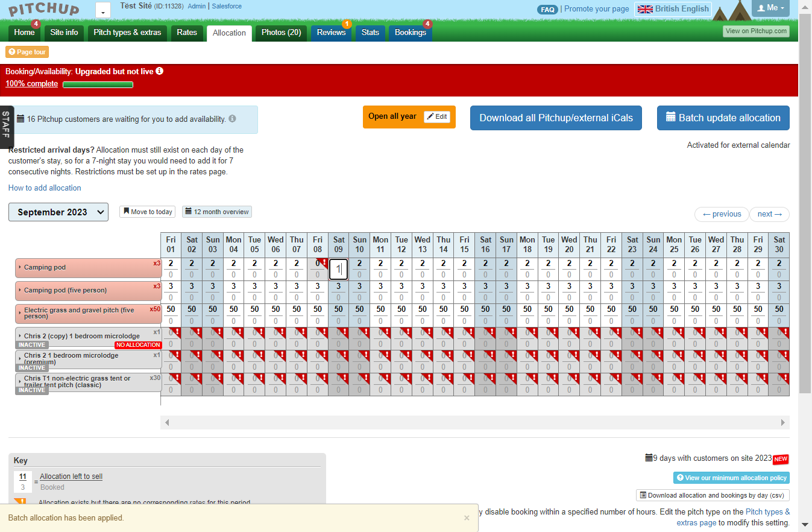Image resolution: width=812 pixels, height=532 pixels.
Task: Open the 'Me' user menu
Action: (771, 8)
